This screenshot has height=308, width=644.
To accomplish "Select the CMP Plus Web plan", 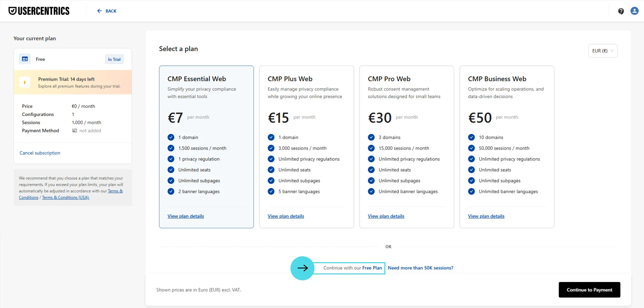I will tap(306, 103).
